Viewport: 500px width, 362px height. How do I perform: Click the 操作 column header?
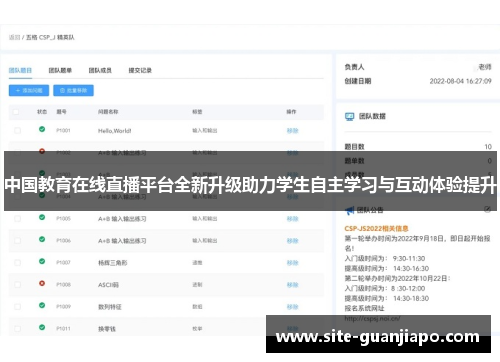[291, 112]
